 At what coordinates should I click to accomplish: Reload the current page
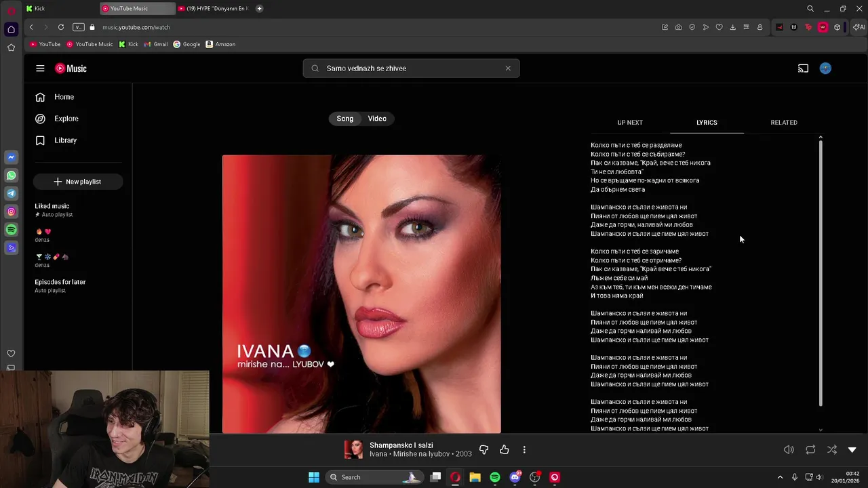point(61,27)
